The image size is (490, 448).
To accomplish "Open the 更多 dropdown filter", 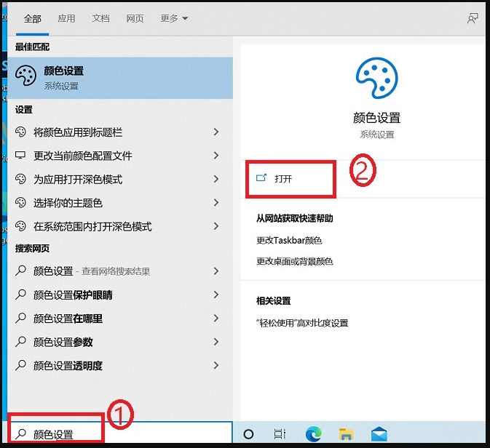I will [174, 18].
